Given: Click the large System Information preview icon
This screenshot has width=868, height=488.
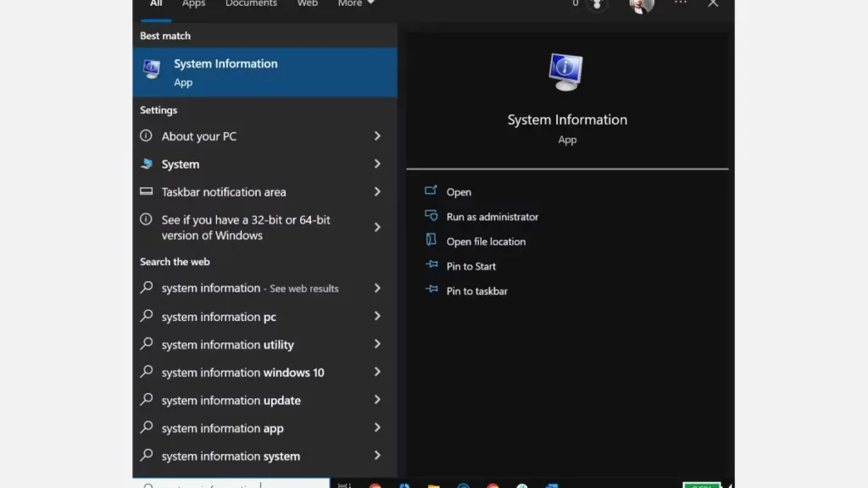Looking at the screenshot, I should click(565, 72).
